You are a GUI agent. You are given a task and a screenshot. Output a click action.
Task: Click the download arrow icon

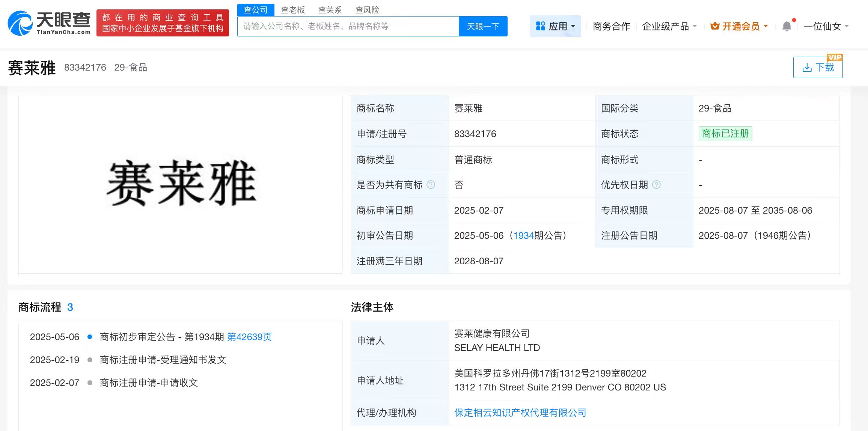pos(807,68)
